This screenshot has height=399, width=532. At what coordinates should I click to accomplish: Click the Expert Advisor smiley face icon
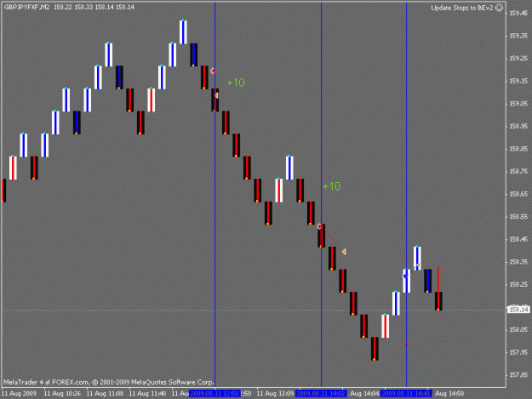(x=500, y=8)
